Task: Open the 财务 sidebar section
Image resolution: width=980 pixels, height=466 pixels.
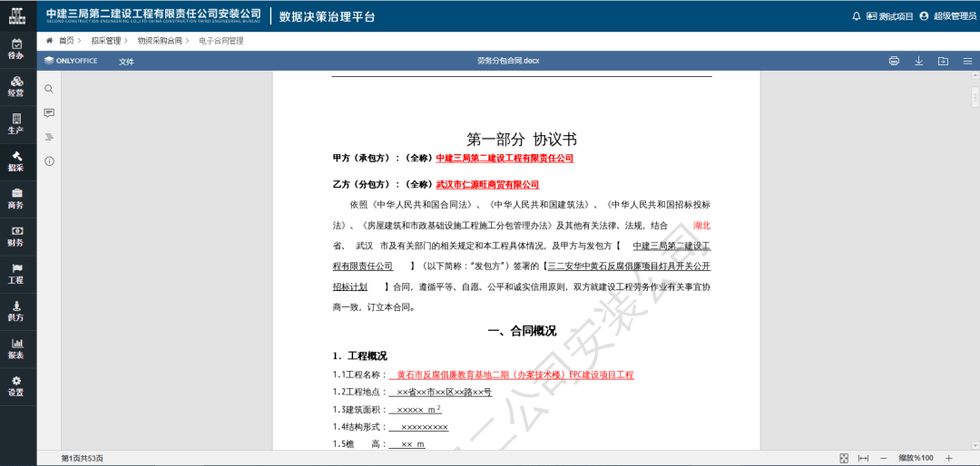Action: pyautogui.click(x=17, y=237)
